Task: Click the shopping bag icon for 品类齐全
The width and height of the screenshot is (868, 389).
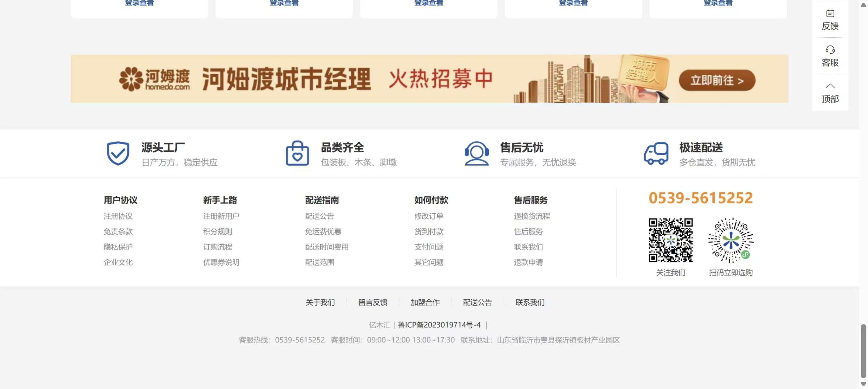Action: pyautogui.click(x=297, y=153)
